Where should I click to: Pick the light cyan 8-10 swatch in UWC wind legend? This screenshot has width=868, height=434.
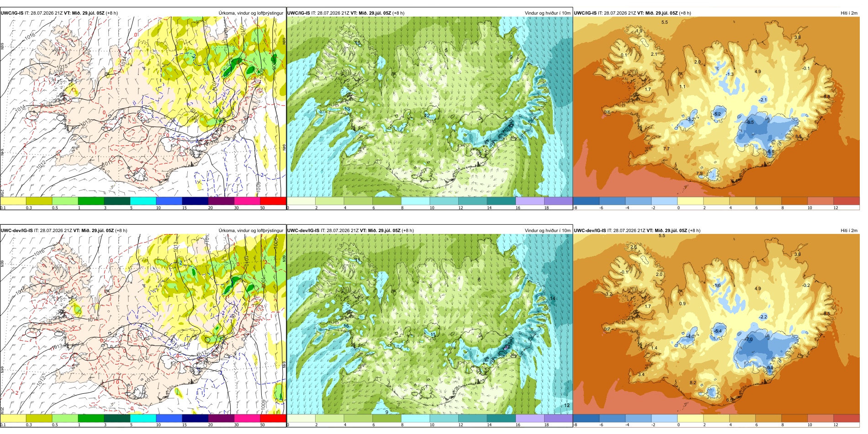point(415,201)
